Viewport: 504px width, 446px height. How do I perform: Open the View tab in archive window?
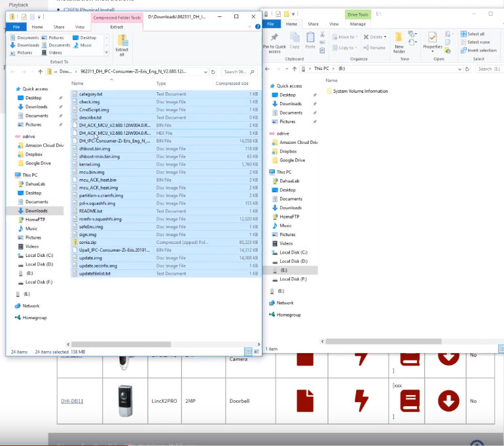coord(80,27)
